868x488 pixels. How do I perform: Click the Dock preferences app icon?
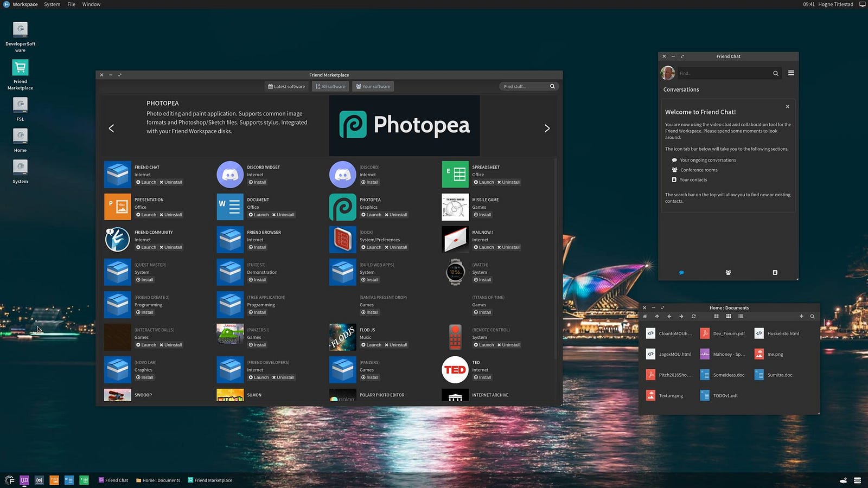click(x=343, y=240)
